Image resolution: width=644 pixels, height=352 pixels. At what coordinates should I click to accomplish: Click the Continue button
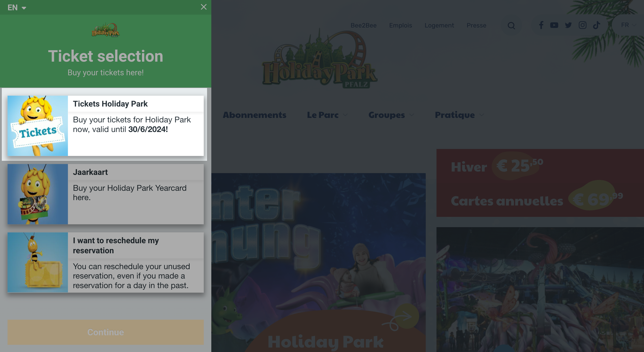pos(106,332)
